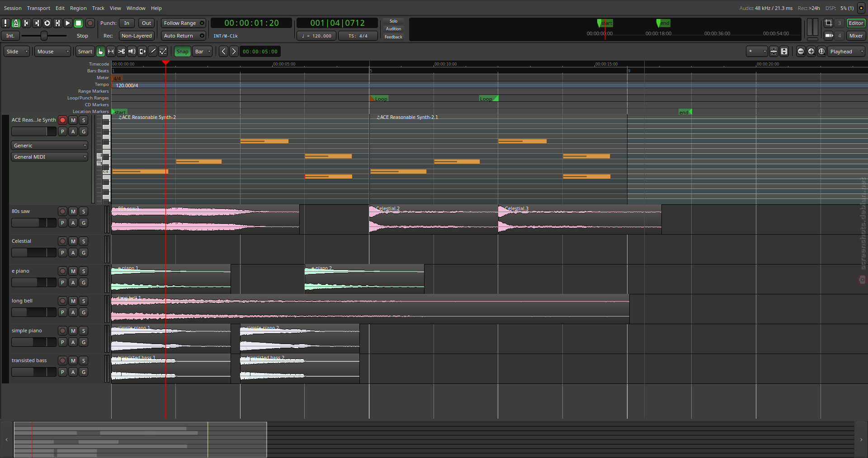
Task: Click the Solo alert button
Action: (393, 21)
